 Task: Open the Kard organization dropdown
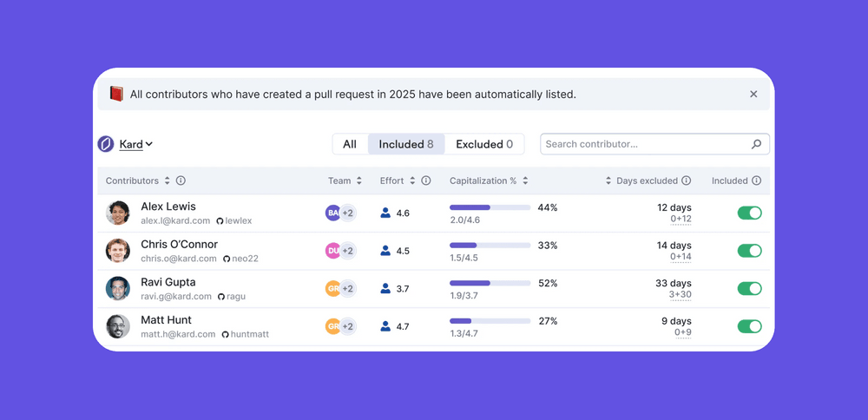(136, 144)
